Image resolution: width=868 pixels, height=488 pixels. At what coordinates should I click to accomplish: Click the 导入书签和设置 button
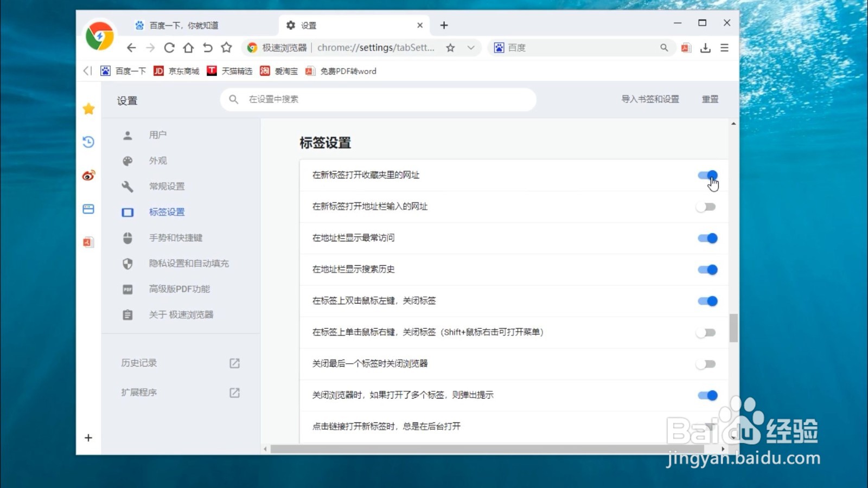pyautogui.click(x=649, y=99)
